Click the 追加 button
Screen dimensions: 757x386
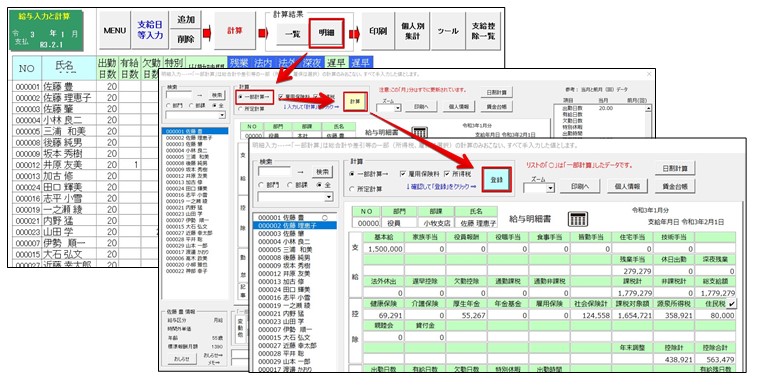[186, 20]
